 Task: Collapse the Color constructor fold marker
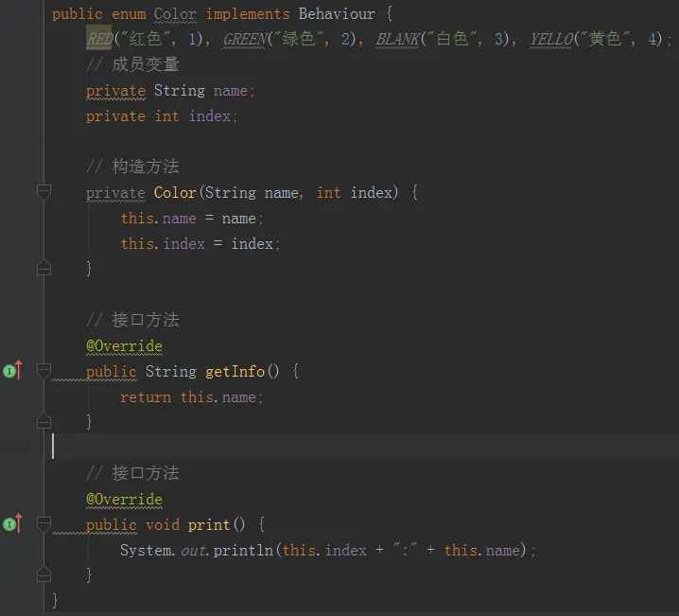44,192
